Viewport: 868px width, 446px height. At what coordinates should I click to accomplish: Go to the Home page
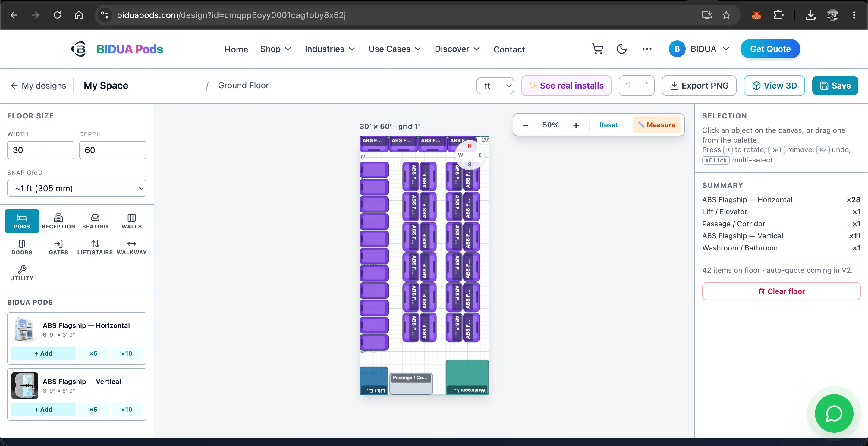(x=236, y=49)
